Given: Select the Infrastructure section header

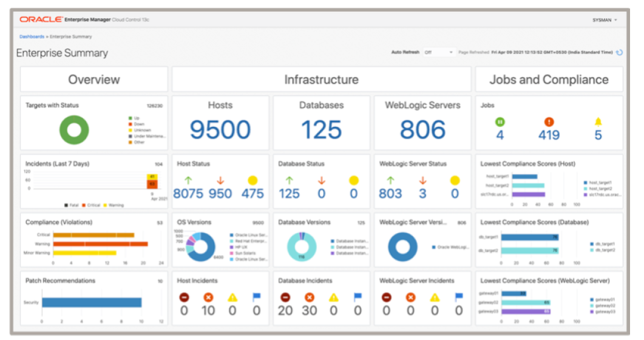Looking at the screenshot, I should click(322, 80).
